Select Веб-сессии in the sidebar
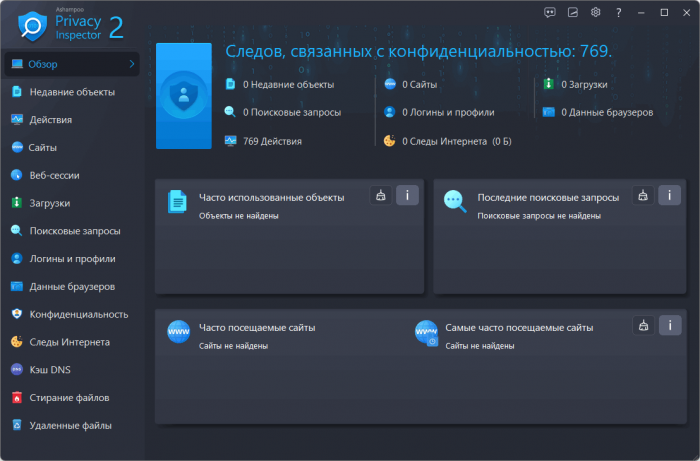The width and height of the screenshot is (700, 461). point(54,175)
